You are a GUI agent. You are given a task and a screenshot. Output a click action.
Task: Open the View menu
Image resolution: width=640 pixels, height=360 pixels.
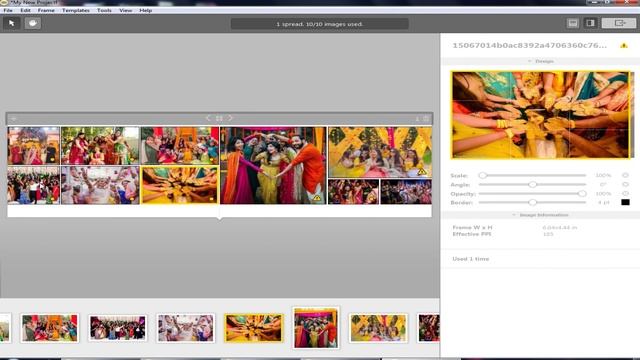tap(125, 10)
